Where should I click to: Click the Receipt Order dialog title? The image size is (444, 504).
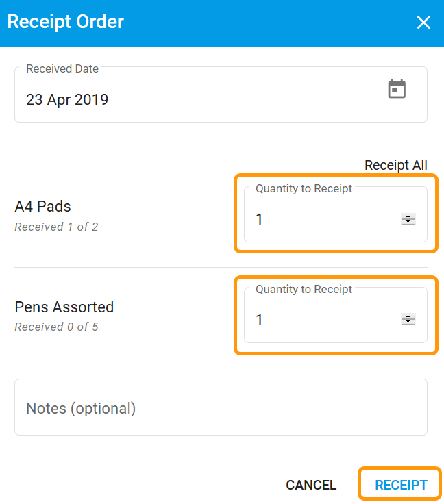click(x=66, y=22)
